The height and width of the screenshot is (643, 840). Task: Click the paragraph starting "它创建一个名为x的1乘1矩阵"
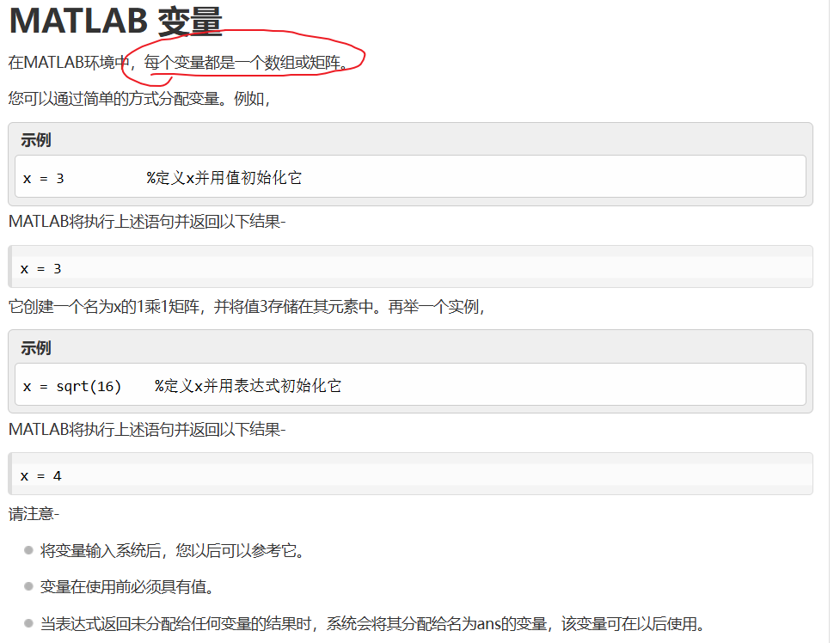coord(247,307)
